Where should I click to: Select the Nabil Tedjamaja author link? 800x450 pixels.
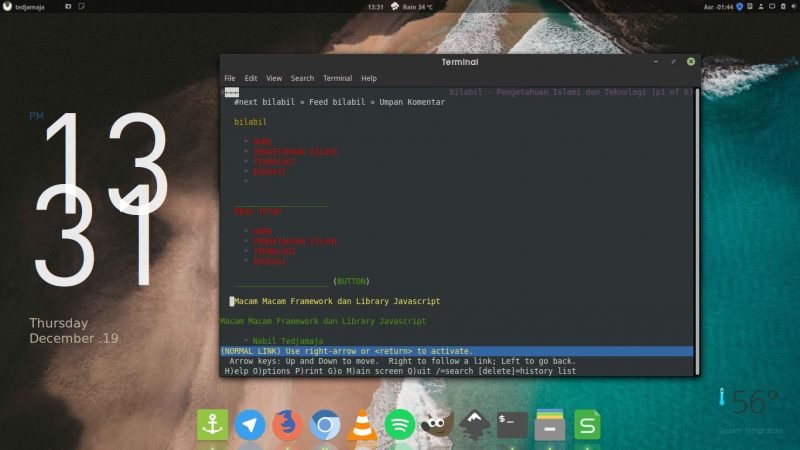click(288, 341)
